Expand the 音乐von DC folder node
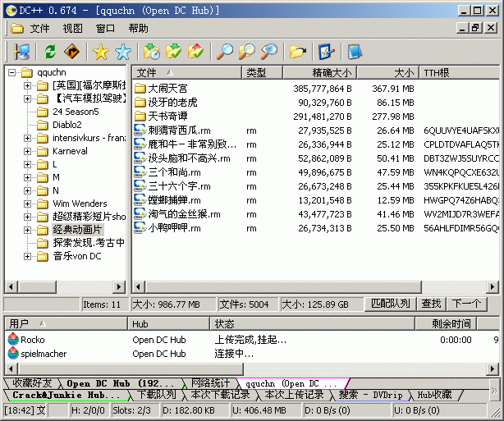 pos(27,256)
